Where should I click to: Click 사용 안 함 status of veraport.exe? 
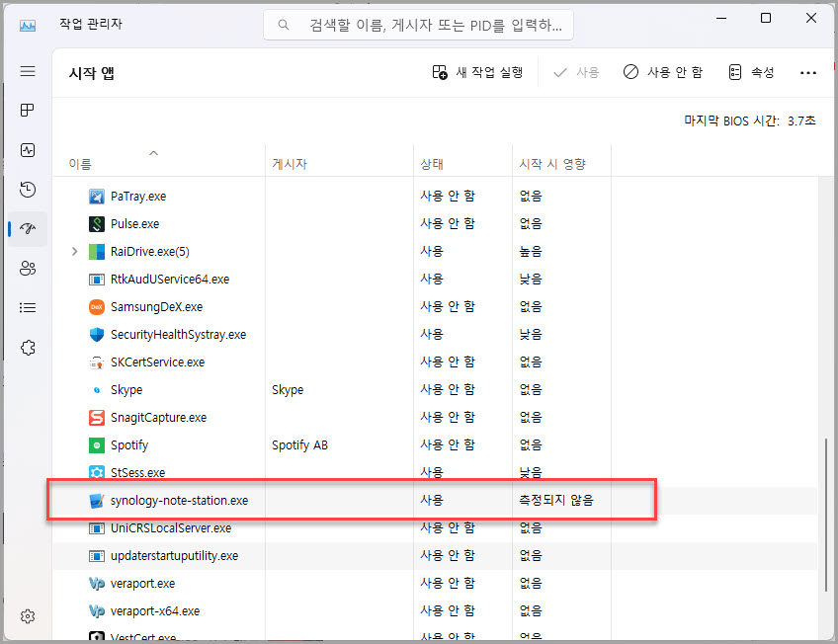click(x=448, y=583)
